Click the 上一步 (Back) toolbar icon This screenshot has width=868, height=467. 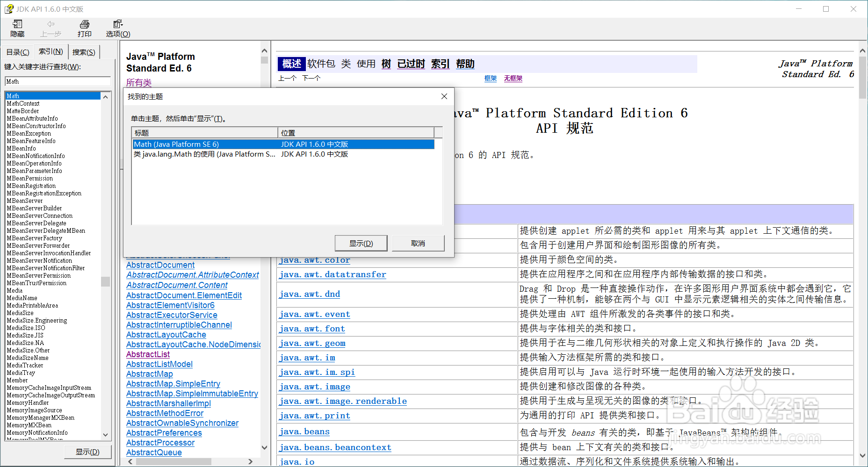(51, 28)
